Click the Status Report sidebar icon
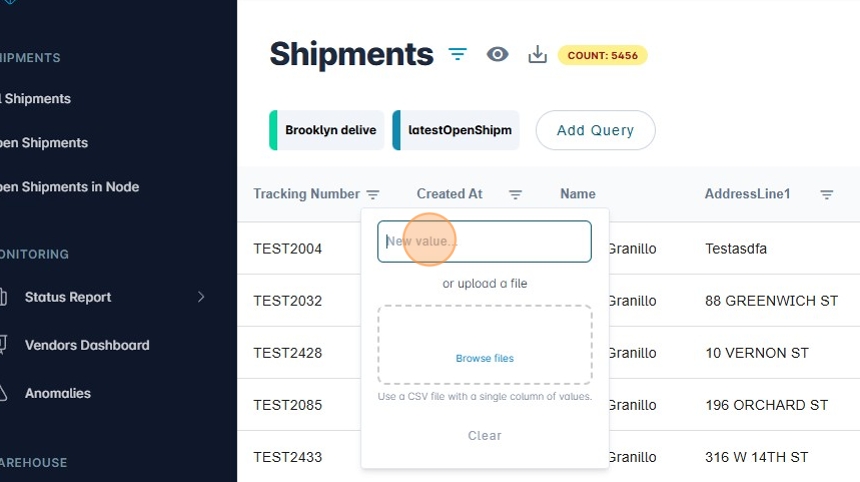The image size is (860, 482). pyautogui.click(x=3, y=297)
